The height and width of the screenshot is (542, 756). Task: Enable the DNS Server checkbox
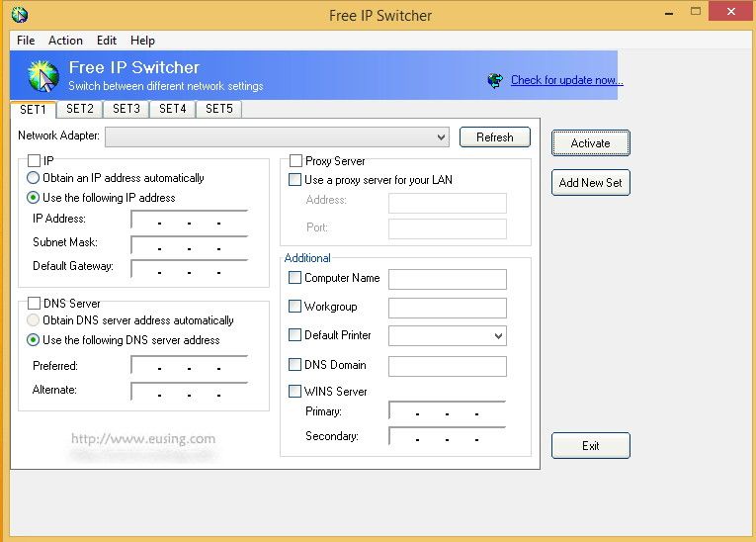pos(34,303)
